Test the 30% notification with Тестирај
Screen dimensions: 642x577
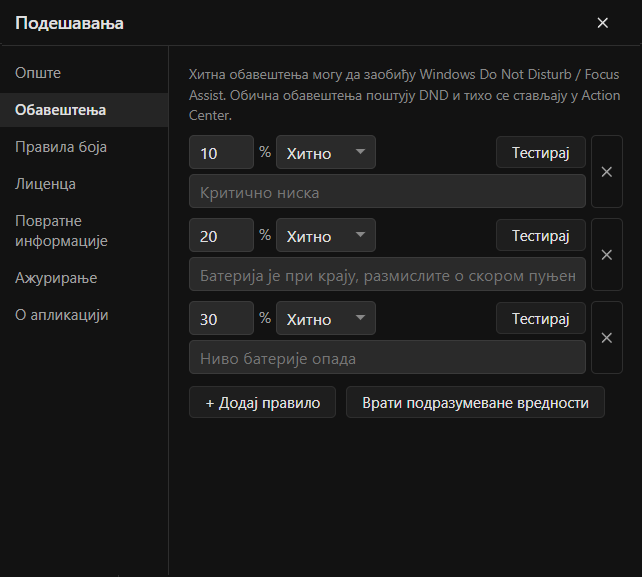541,318
